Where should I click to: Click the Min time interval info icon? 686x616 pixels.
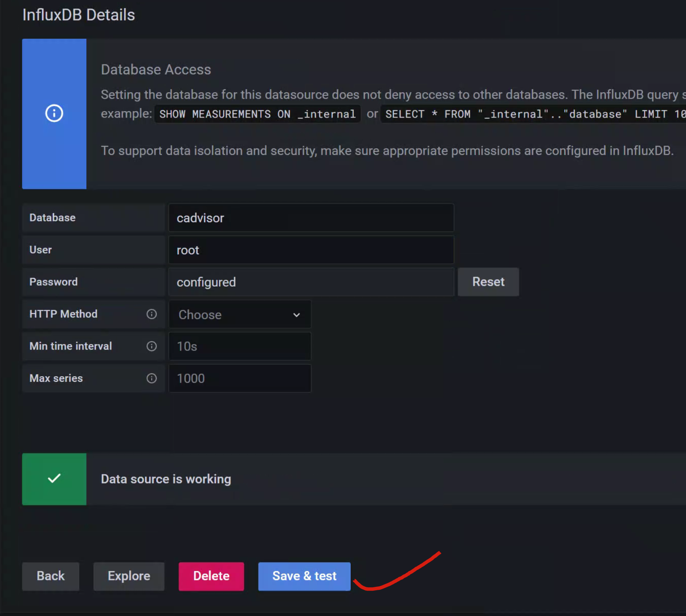coord(152,346)
